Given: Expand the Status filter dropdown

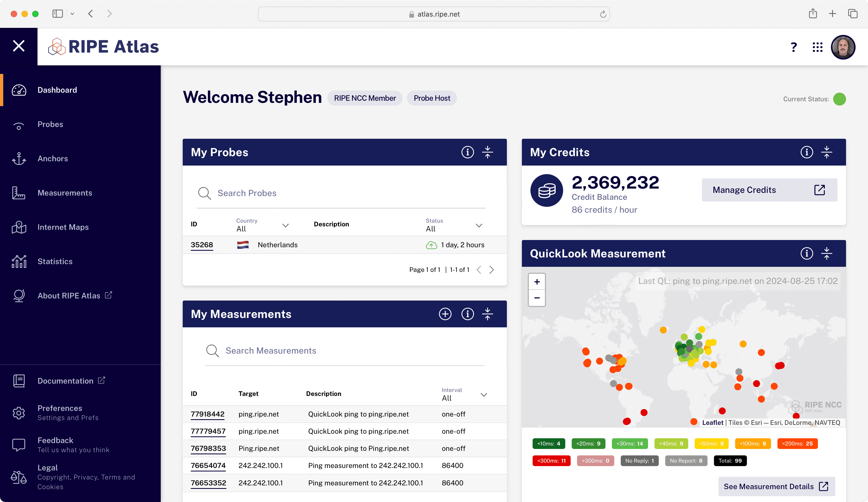Looking at the screenshot, I should (479, 226).
